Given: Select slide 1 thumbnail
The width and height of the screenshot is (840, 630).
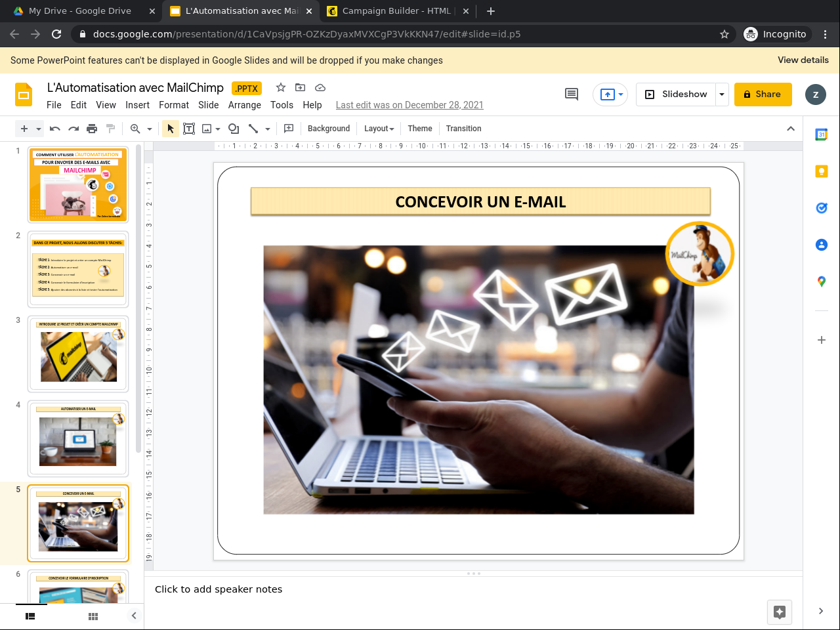Looking at the screenshot, I should (x=78, y=184).
